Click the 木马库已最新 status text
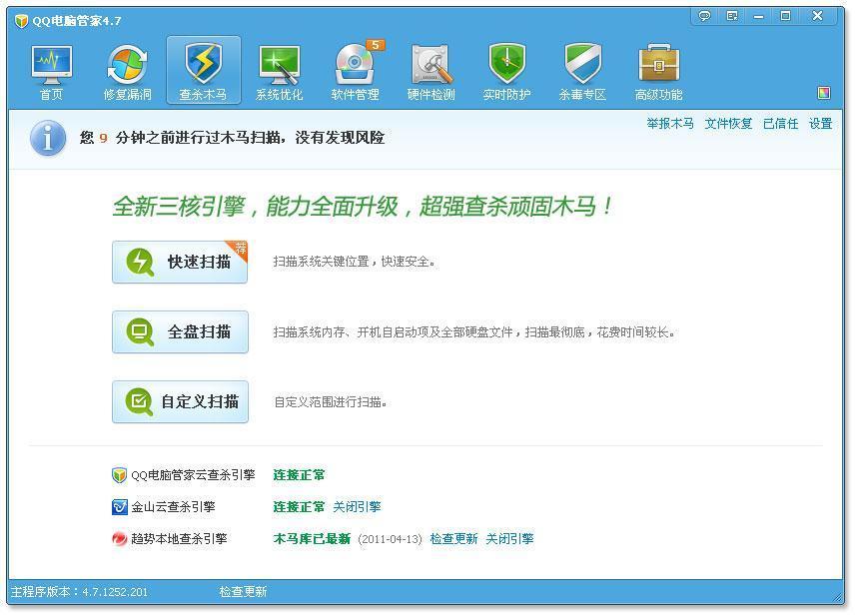Viewport: 856px width, 616px height. [x=312, y=539]
